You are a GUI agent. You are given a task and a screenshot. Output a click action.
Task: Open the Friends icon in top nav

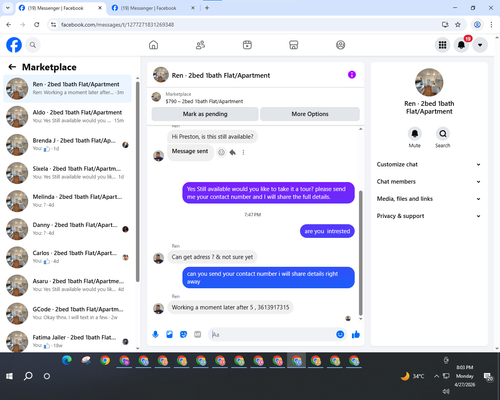coord(200,45)
